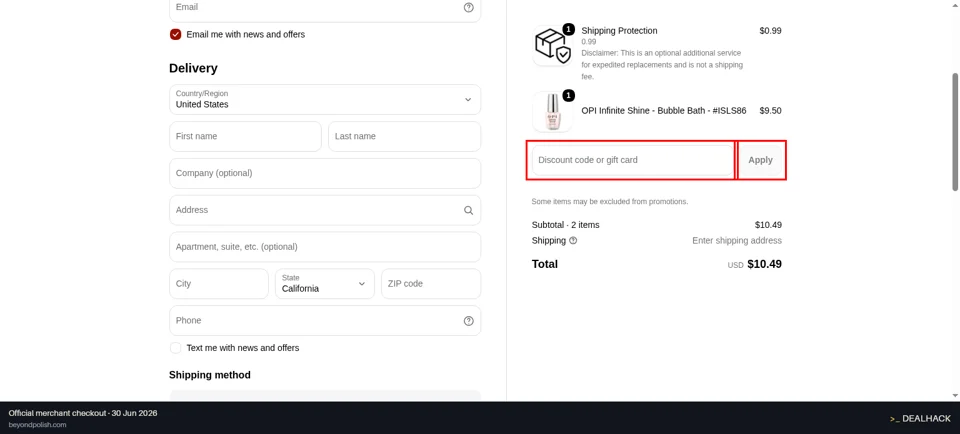This screenshot has width=960, height=434.
Task: Open the State dropdown showing California
Action: [x=325, y=283]
